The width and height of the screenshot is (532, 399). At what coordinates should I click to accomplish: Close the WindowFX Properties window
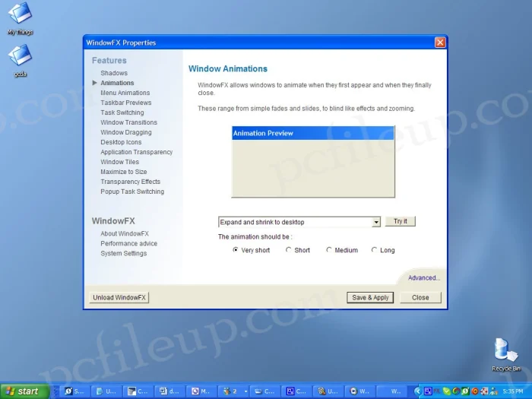439,43
